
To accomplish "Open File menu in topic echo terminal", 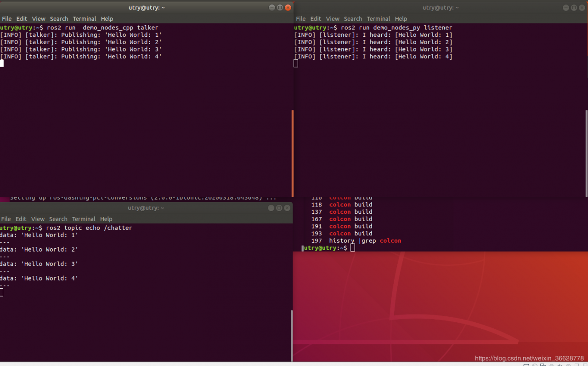I will [6, 219].
